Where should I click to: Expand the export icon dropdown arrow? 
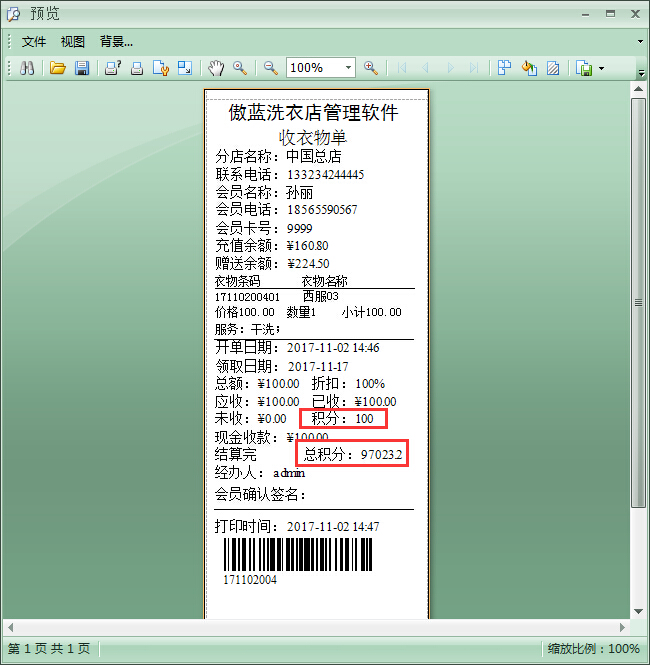[x=601, y=68]
